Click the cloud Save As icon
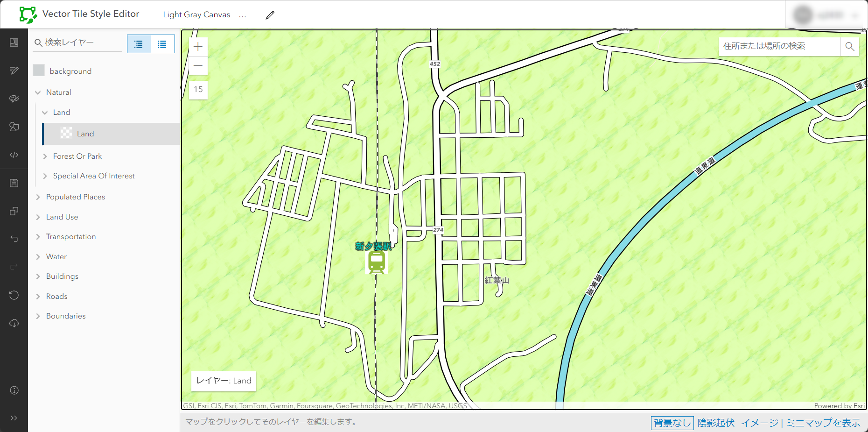Image resolution: width=868 pixels, height=432 pixels. coord(14,323)
